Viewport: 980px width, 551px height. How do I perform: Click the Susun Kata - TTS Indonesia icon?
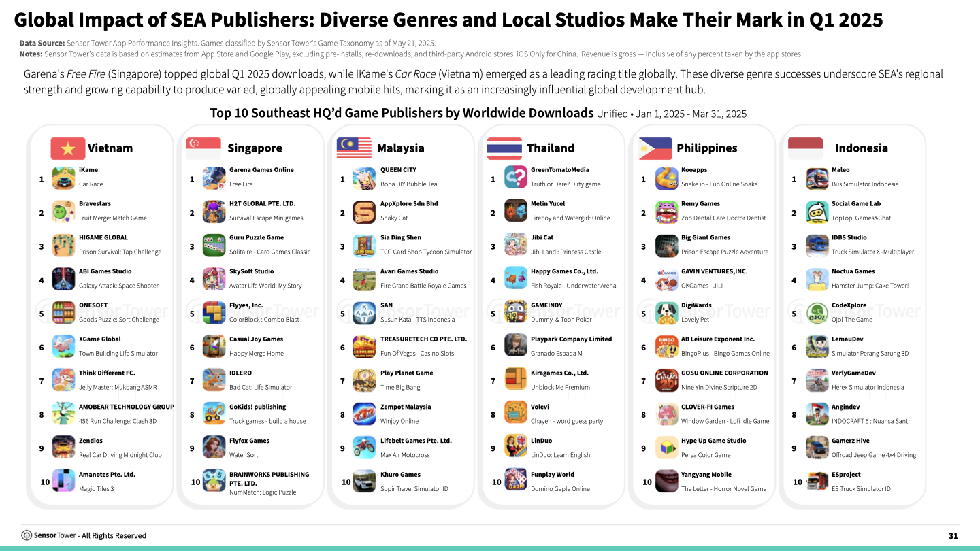tap(364, 313)
